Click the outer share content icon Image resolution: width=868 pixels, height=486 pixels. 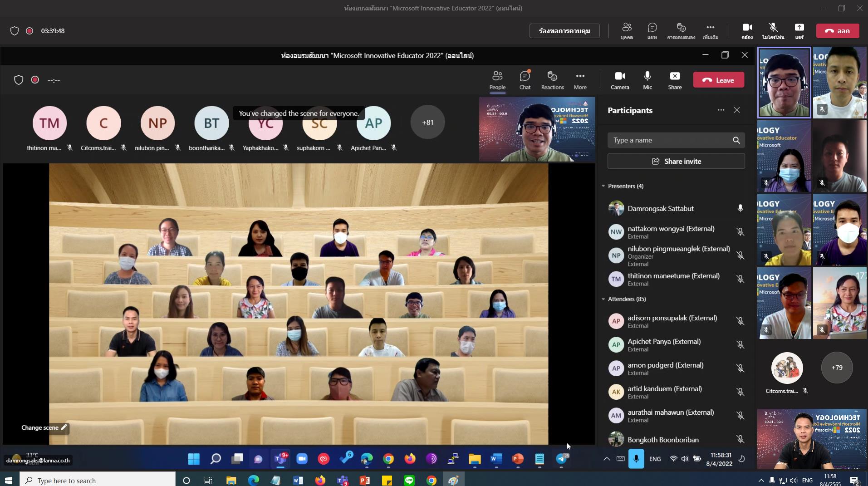click(x=799, y=31)
